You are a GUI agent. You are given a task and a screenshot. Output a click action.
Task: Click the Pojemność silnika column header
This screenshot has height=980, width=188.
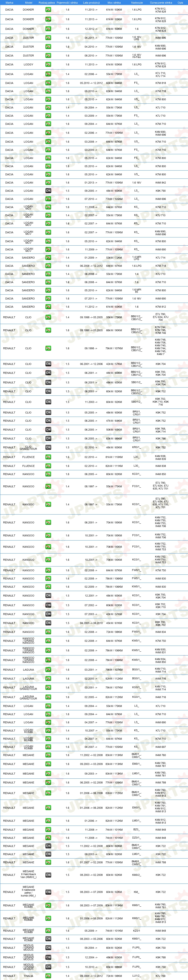(x=67, y=2)
